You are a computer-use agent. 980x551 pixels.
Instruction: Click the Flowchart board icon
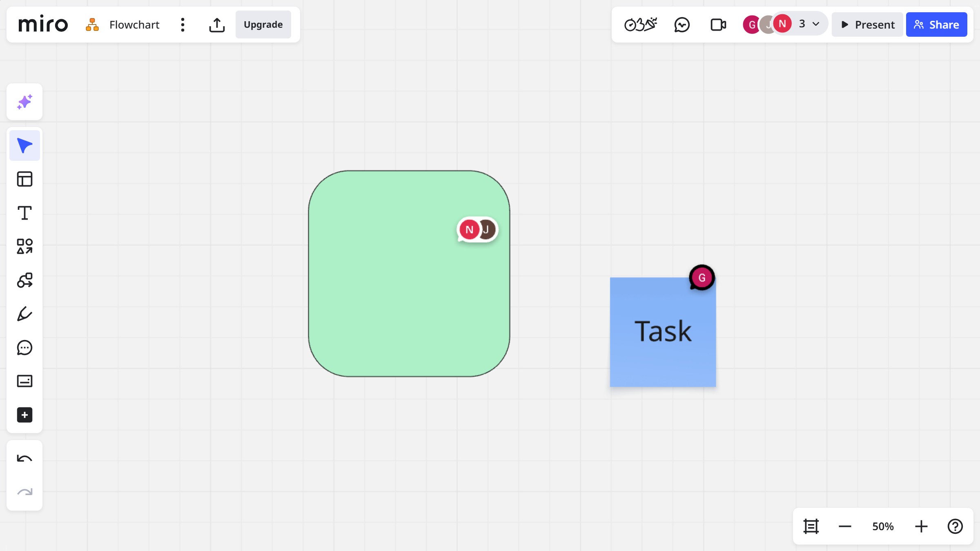pyautogui.click(x=92, y=24)
